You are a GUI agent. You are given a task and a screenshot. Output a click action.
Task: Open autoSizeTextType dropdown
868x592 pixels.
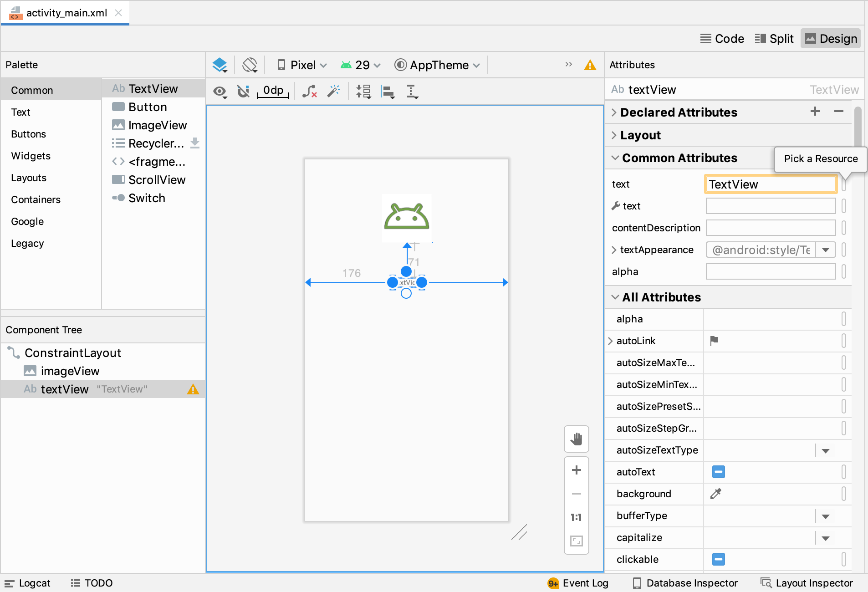826,450
